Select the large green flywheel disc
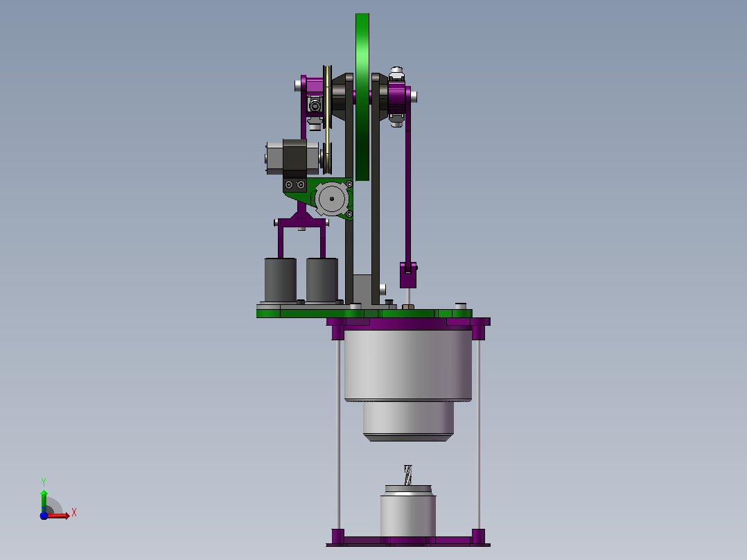 (362, 97)
